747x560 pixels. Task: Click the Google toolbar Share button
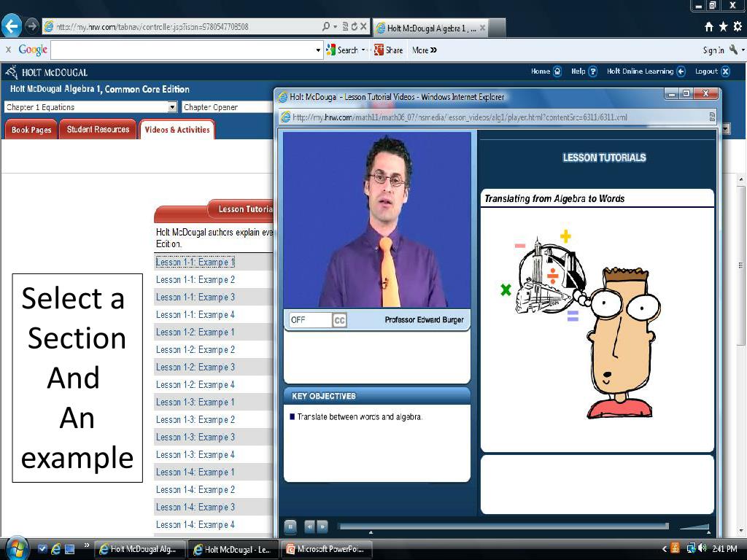tap(389, 50)
